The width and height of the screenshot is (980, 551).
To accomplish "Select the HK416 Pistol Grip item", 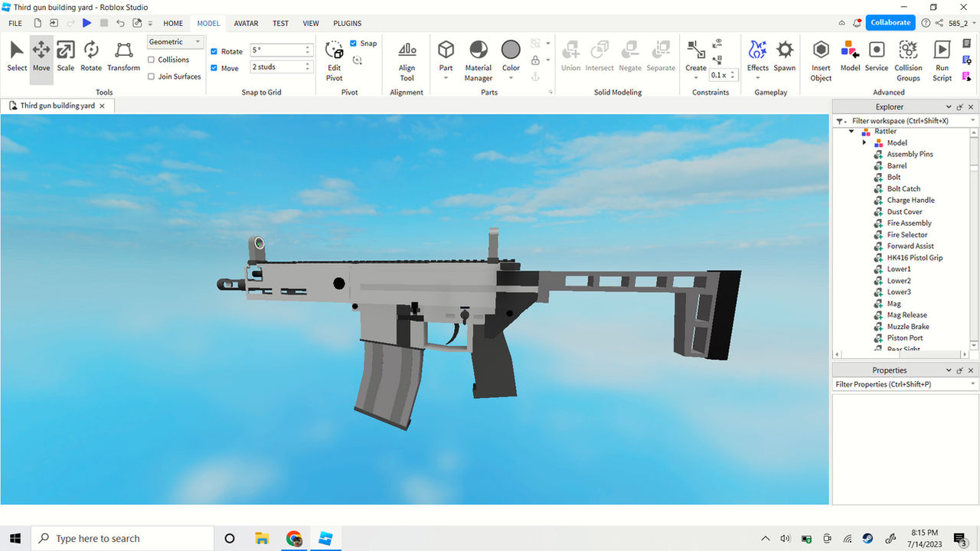I will 915,258.
